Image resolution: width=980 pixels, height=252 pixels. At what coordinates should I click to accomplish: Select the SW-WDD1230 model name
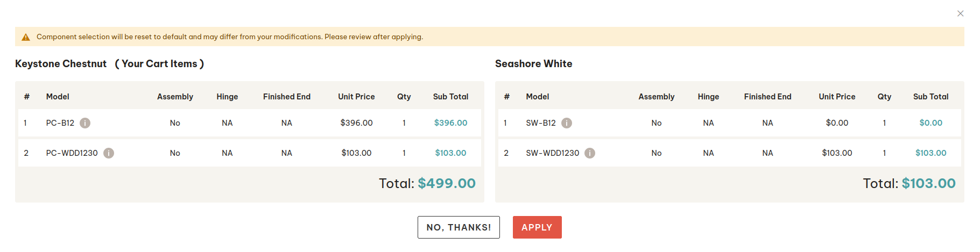[553, 153]
